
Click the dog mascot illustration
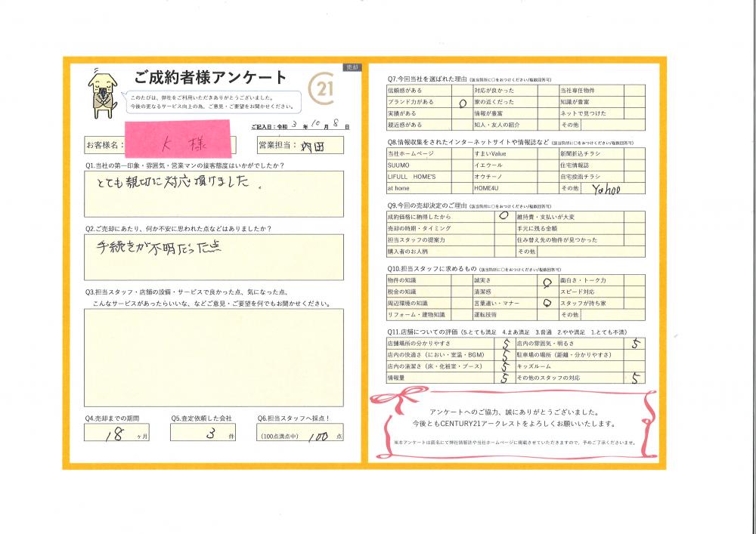pos(101,91)
